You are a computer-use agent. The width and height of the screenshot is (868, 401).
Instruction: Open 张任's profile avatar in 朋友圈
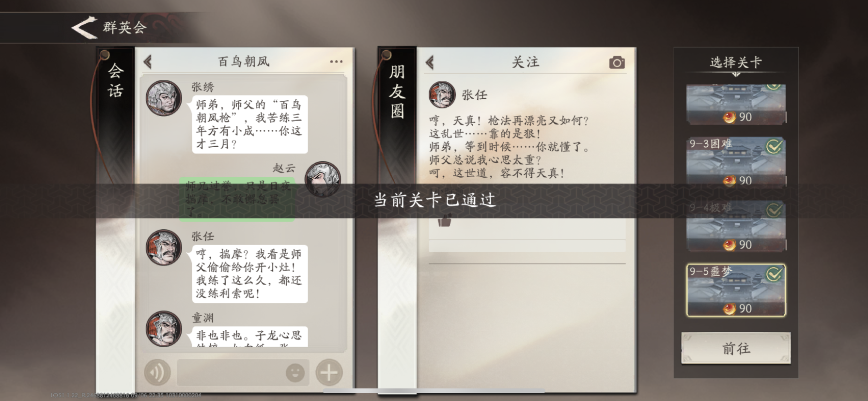click(442, 94)
